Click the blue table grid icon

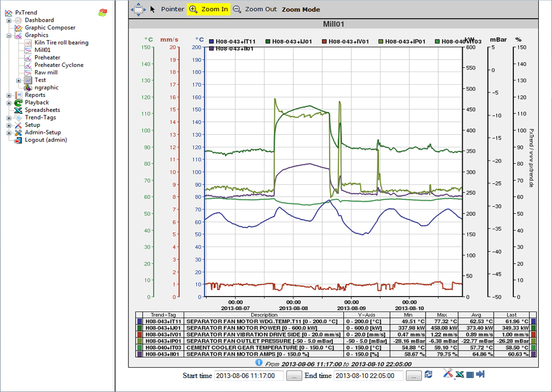(x=470, y=375)
